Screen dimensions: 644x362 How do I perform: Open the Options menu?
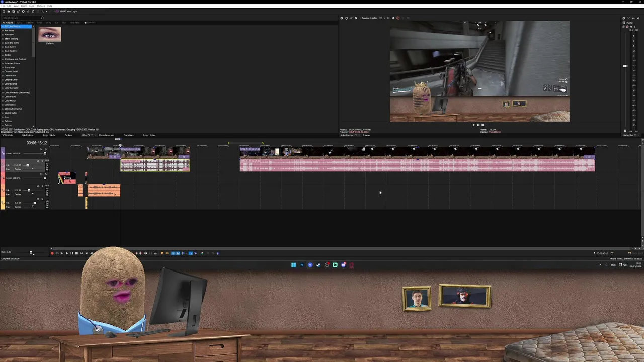tap(41, 6)
